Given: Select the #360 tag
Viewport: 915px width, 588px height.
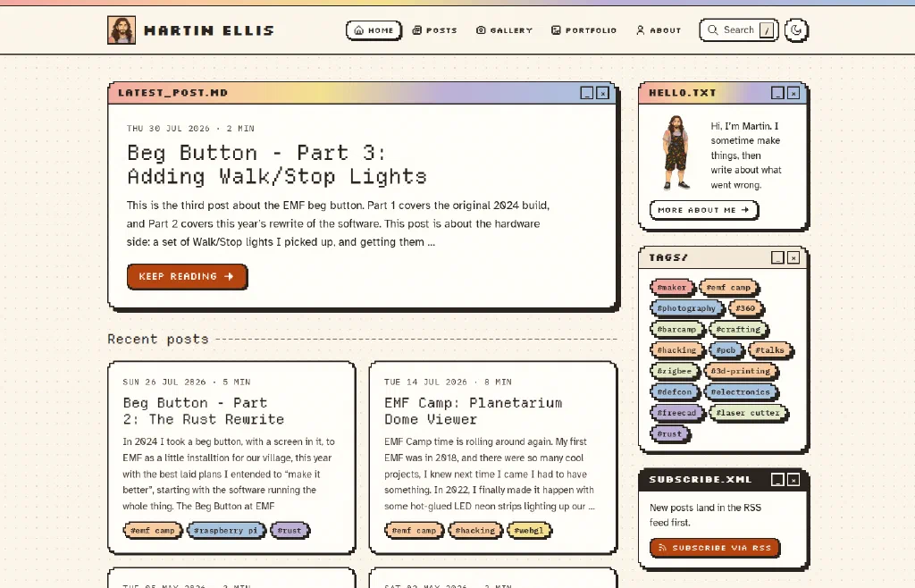Looking at the screenshot, I should click(746, 308).
